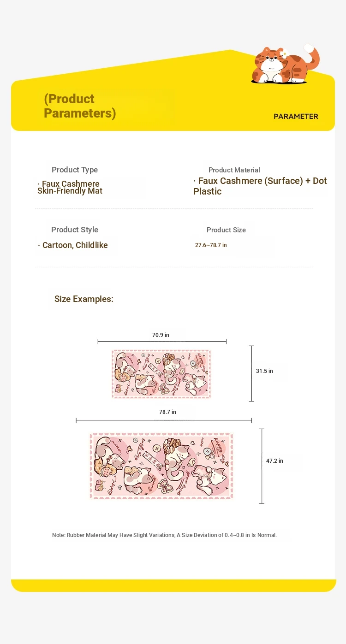This screenshot has width=346, height=644.
Task: Click the orange cartoon cat illustration
Action: pos(285,65)
